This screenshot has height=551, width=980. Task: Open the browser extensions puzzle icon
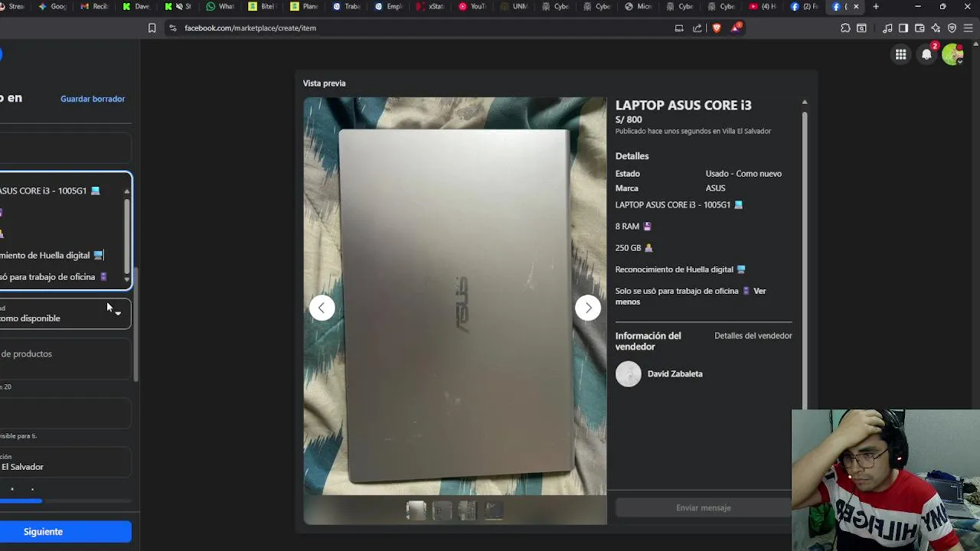click(845, 28)
